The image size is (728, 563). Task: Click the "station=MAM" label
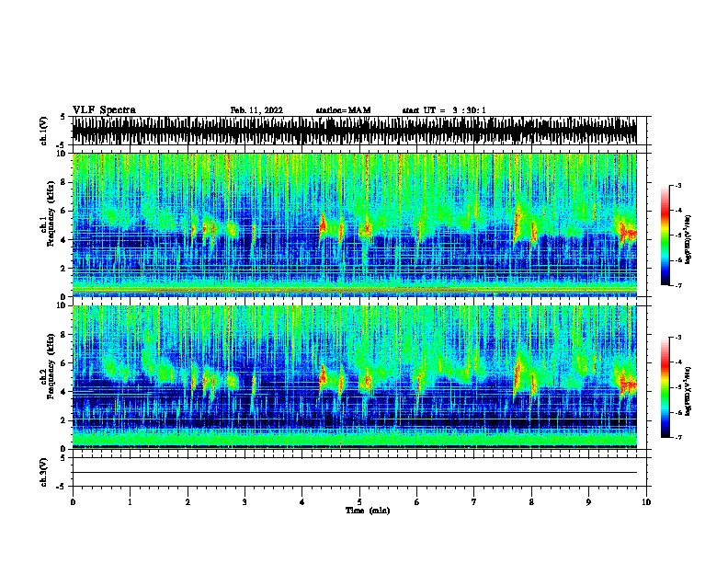(343, 110)
